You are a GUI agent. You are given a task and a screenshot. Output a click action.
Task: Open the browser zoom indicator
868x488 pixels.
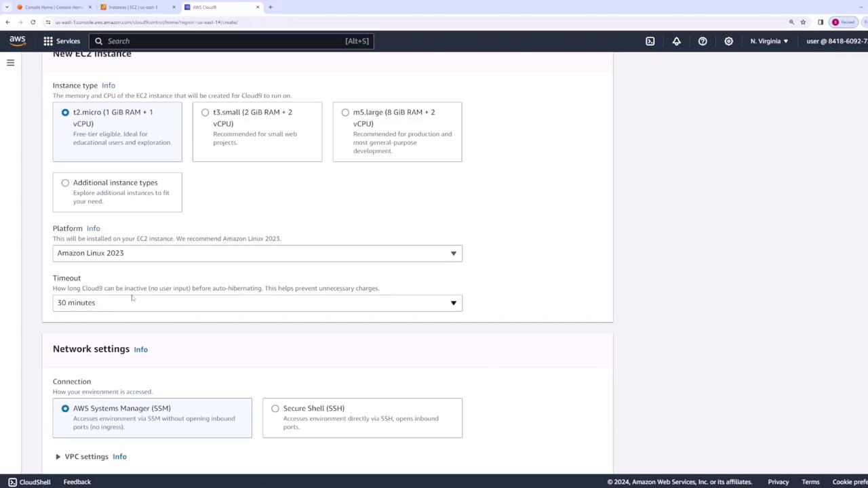click(x=791, y=22)
